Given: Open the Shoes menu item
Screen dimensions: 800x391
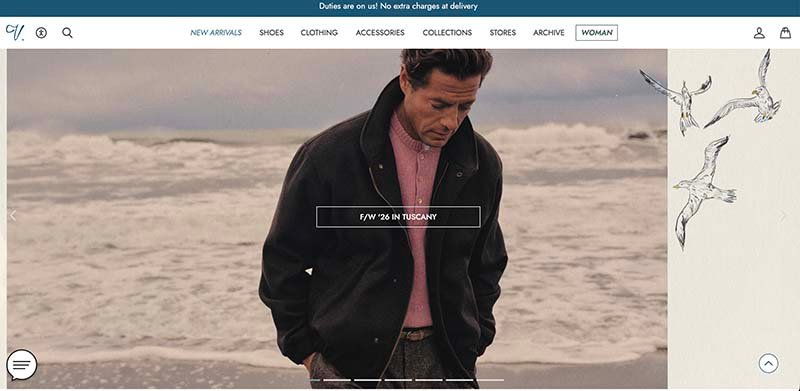Looking at the screenshot, I should (x=271, y=33).
